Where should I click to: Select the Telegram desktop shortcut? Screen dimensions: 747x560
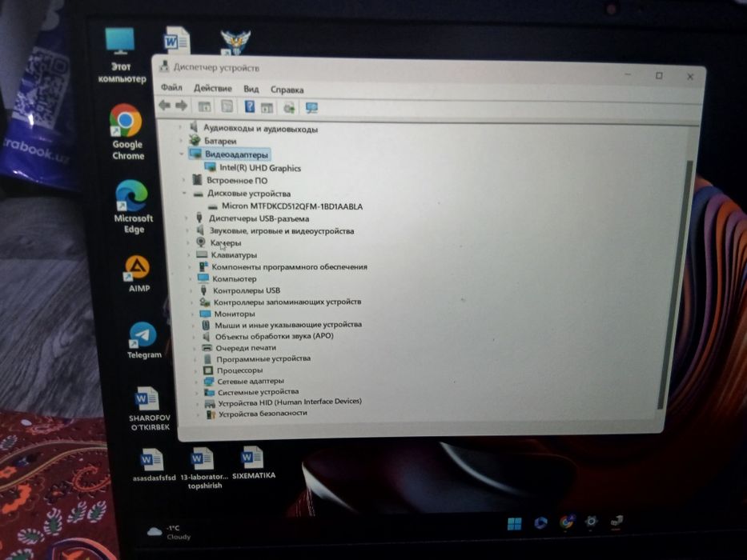pyautogui.click(x=143, y=340)
